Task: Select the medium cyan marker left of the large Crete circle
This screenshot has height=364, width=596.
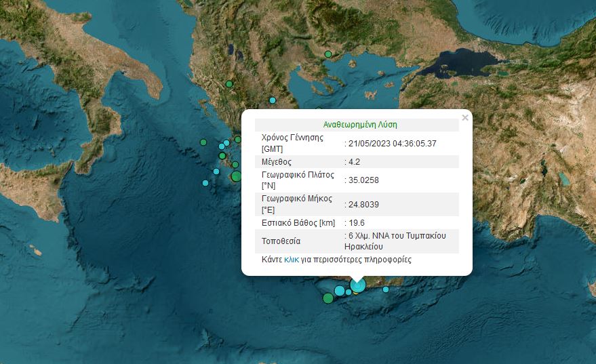Action: coord(339,291)
